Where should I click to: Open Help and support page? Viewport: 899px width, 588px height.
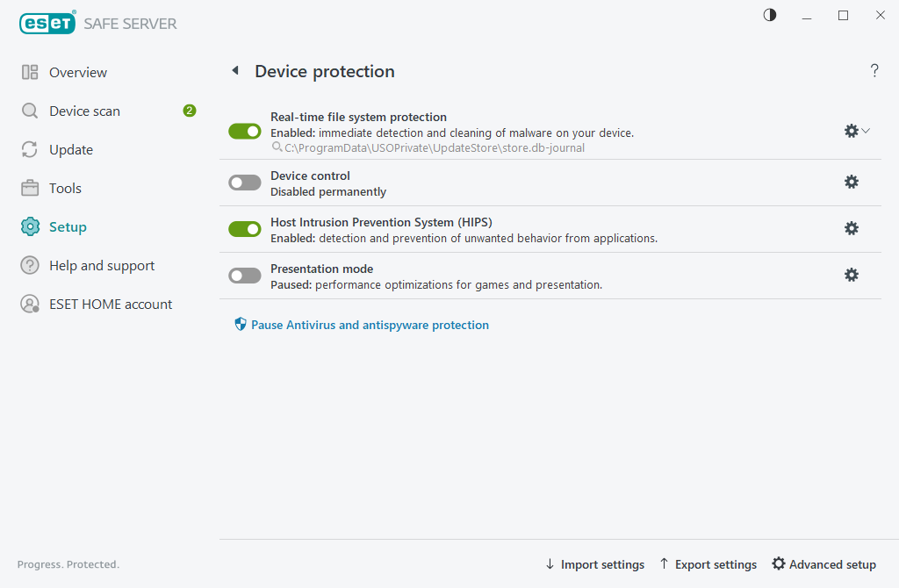click(x=102, y=265)
